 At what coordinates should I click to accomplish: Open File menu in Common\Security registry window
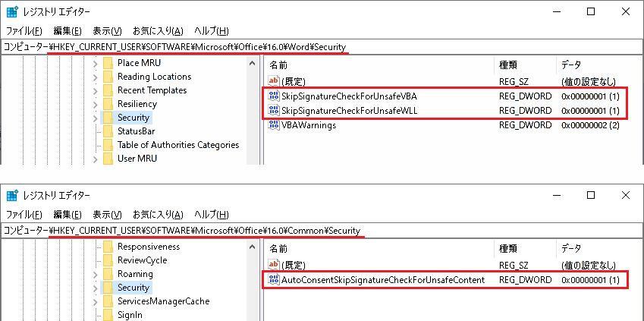[24, 215]
